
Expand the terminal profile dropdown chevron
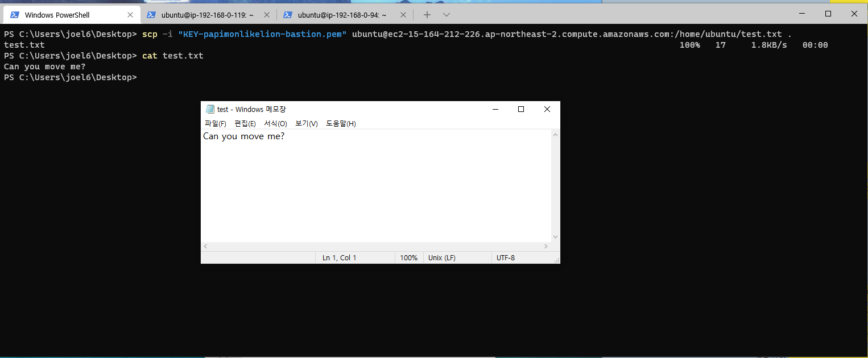point(447,15)
